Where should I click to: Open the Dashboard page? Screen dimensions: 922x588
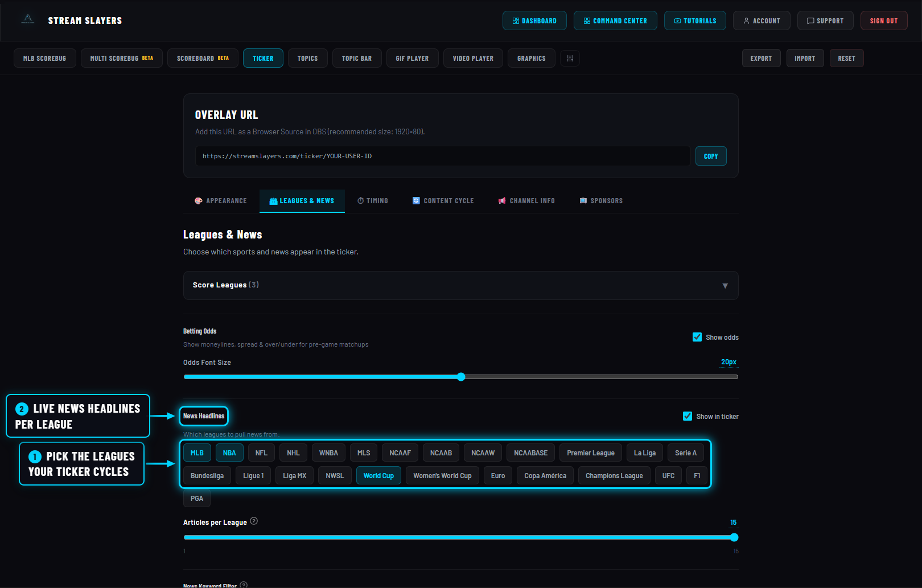pyautogui.click(x=534, y=20)
